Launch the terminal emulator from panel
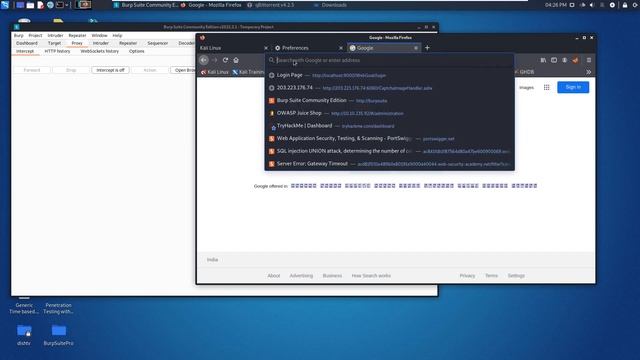Image resolution: width=640 pixels, height=360 pixels. pos(60,5)
